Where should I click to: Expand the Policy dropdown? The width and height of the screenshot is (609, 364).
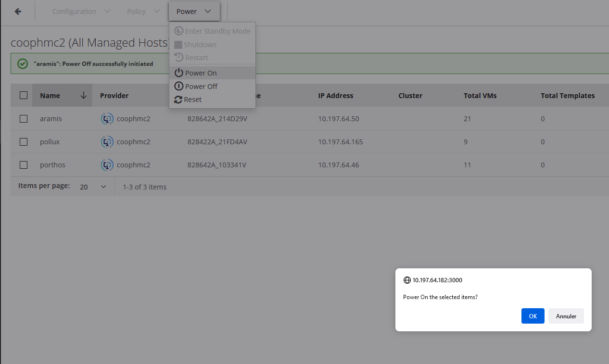143,11
